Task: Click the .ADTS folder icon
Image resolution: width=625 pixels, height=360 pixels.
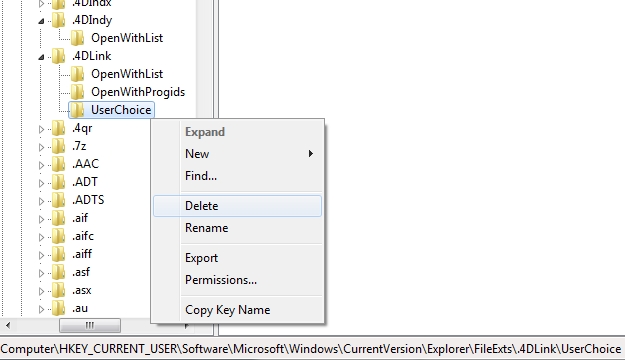Action: 59,200
